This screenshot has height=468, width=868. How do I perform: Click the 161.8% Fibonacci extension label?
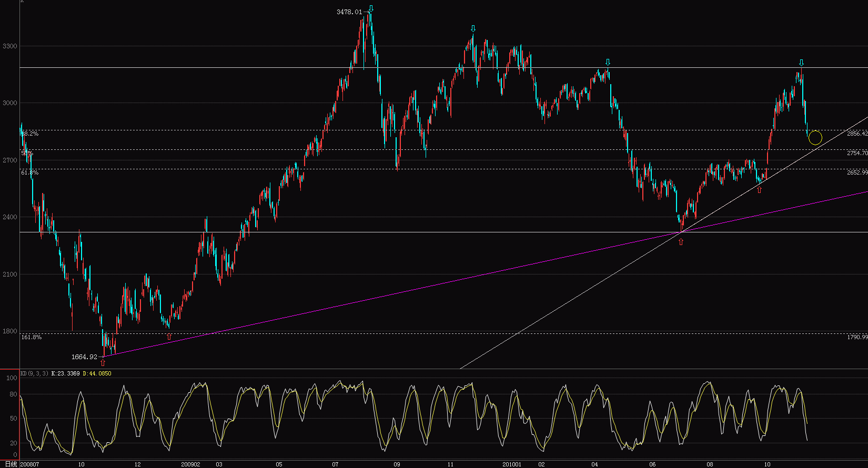(x=32, y=337)
